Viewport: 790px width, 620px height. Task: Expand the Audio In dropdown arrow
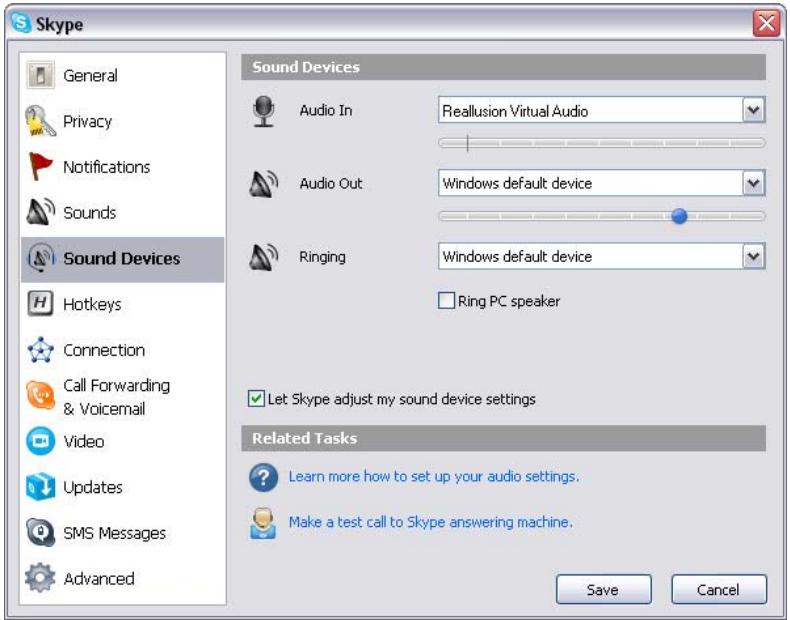click(753, 110)
